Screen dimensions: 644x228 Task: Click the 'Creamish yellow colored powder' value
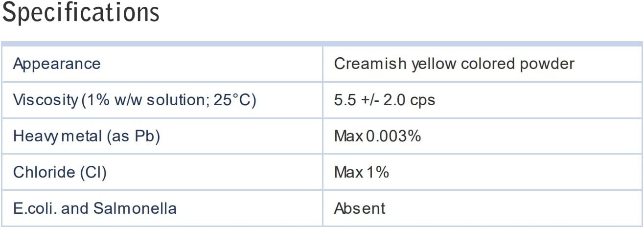454,64
